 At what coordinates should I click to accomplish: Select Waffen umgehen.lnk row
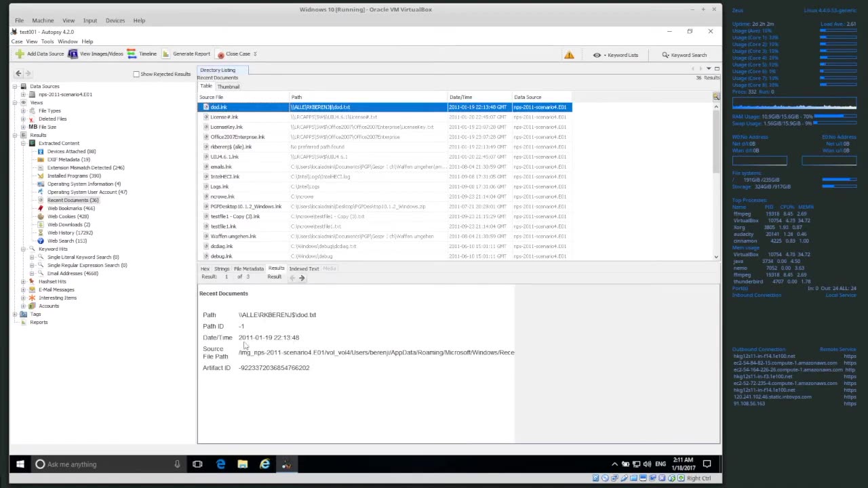tap(384, 237)
